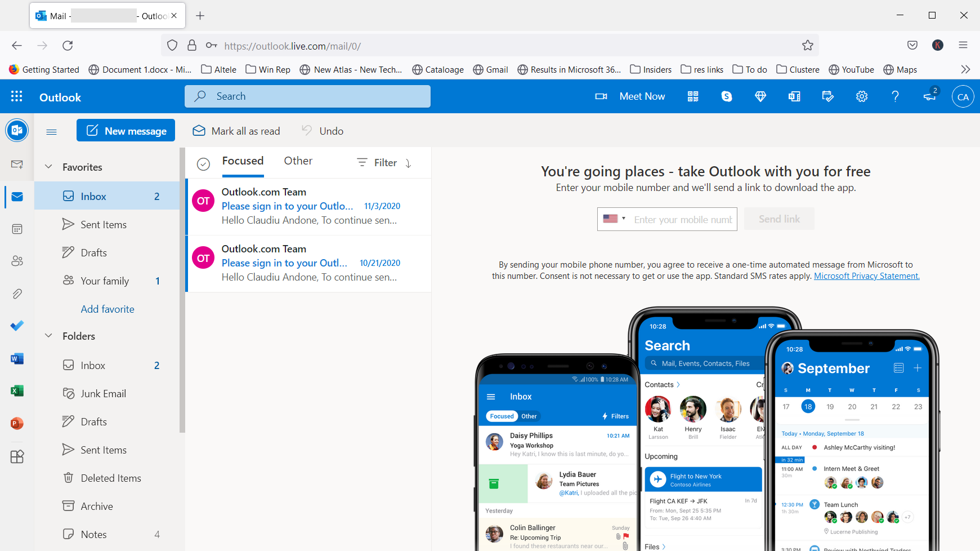Viewport: 980px width, 551px height.
Task: Open the country code flag dropdown
Action: [x=614, y=219]
